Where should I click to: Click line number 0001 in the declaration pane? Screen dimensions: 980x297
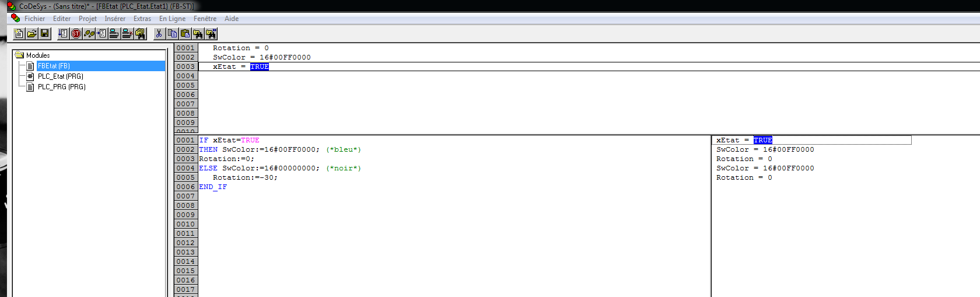pos(185,48)
